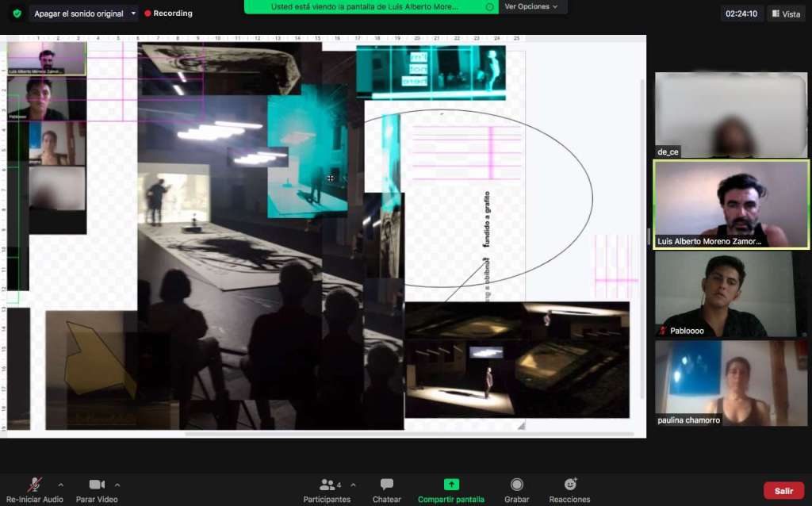The width and height of the screenshot is (812, 506).
Task: Expand the arrow beside Participantes
Action: [x=353, y=485]
